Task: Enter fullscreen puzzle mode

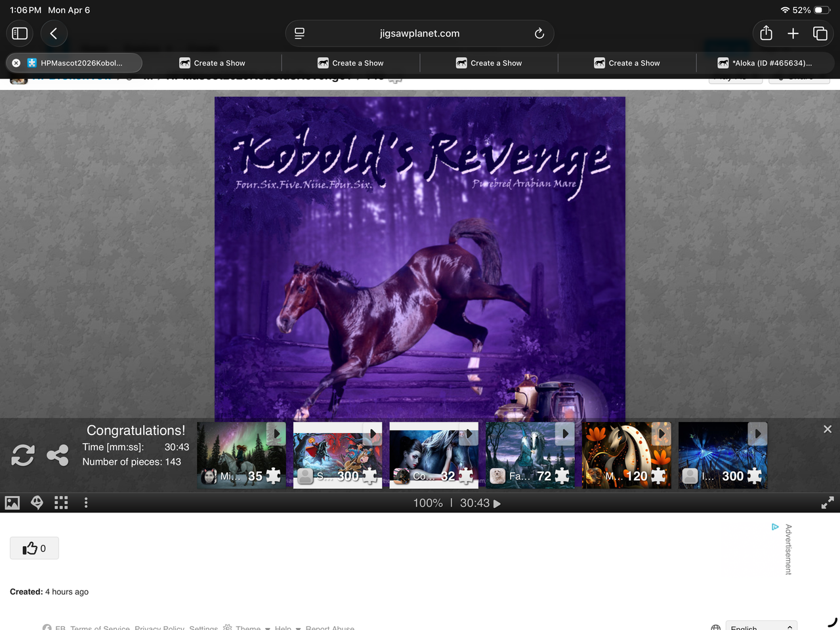Action: point(828,503)
